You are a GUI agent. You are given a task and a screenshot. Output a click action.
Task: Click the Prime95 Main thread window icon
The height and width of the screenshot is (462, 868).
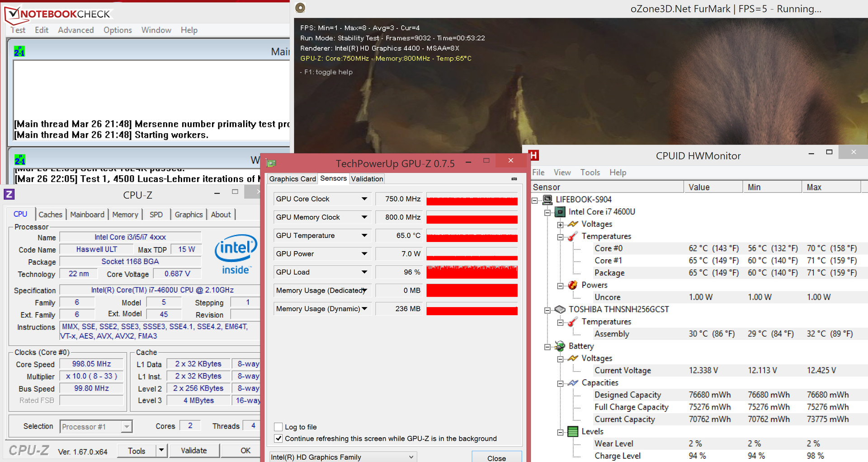click(19, 51)
